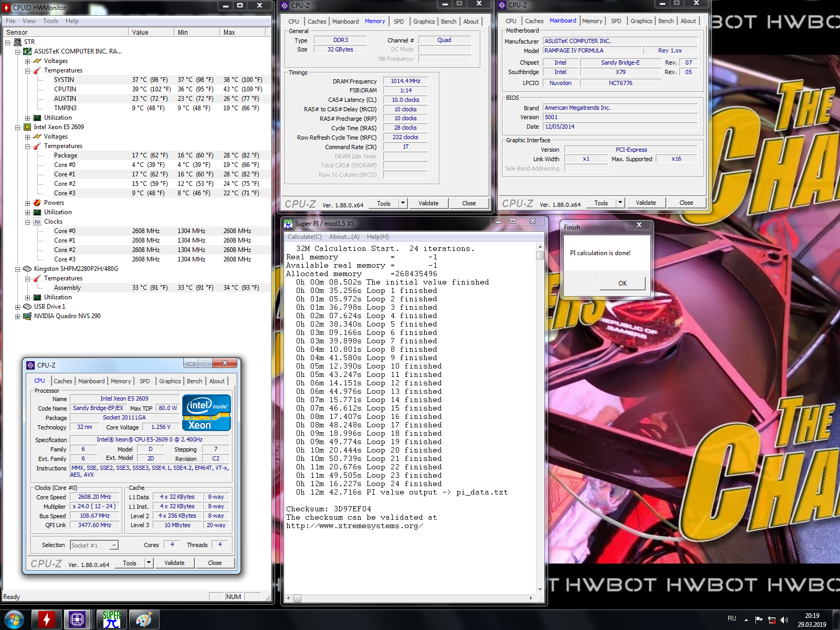The height and width of the screenshot is (630, 840).
Task: Expand the USB Drive 1 node
Action: [17, 307]
